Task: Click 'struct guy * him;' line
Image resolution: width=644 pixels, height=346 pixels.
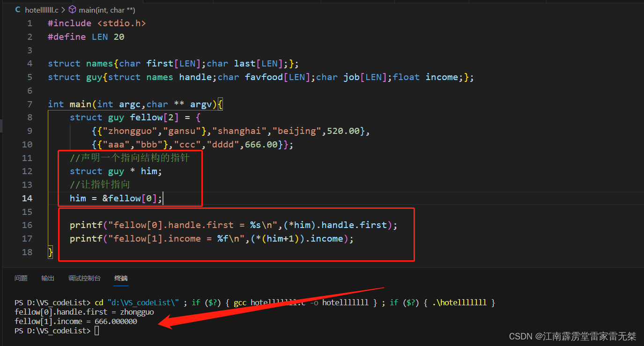Action: [x=116, y=171]
